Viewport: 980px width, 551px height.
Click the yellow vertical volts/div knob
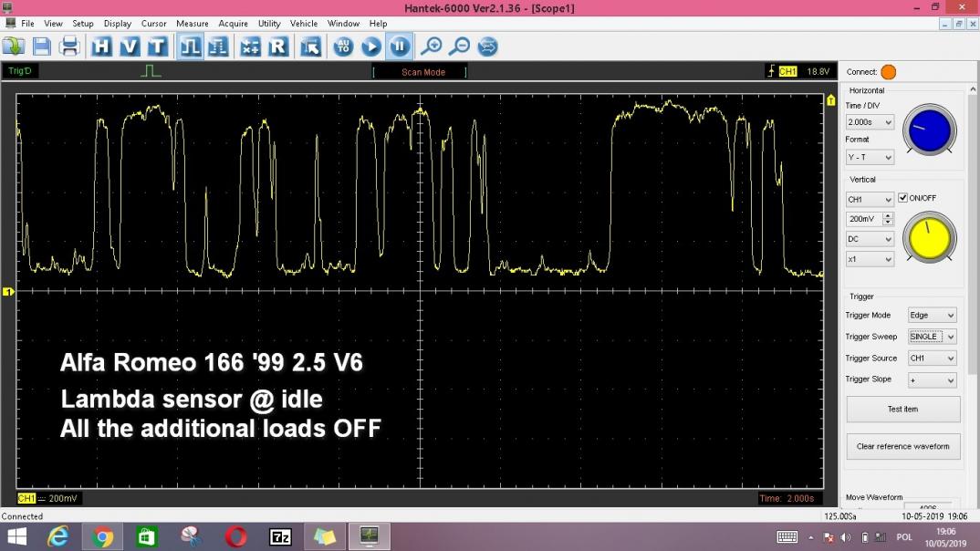tap(930, 238)
